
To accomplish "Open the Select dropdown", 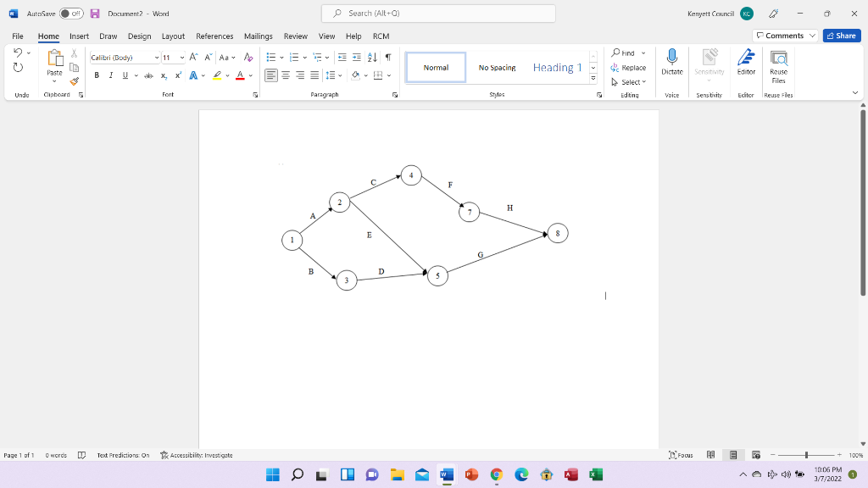I will point(628,82).
